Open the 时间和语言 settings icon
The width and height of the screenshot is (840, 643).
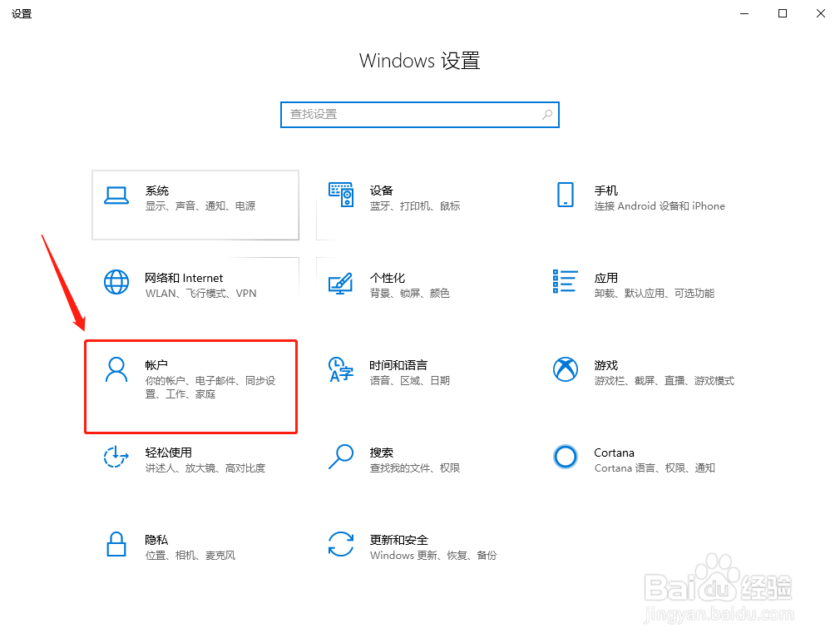point(341,370)
